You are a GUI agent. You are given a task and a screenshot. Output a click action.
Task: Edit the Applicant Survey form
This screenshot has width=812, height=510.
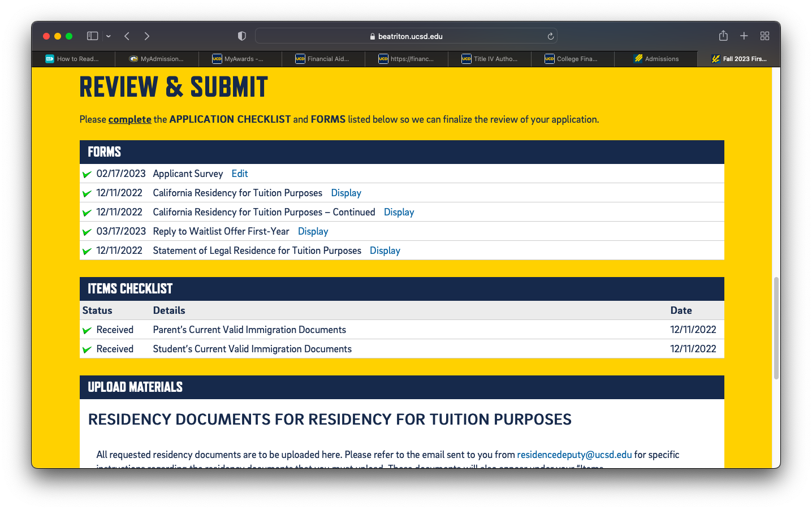coord(240,174)
